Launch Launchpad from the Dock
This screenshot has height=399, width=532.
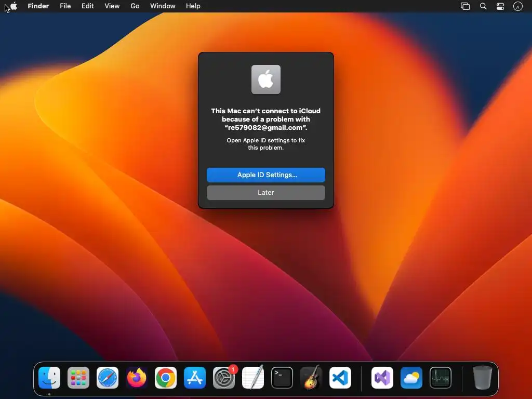click(x=78, y=378)
